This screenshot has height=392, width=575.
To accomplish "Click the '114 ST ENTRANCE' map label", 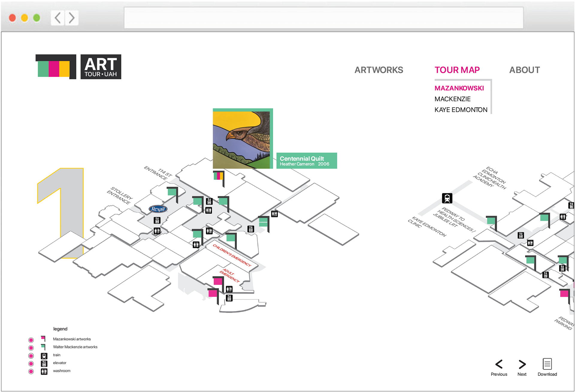I will point(158,173).
